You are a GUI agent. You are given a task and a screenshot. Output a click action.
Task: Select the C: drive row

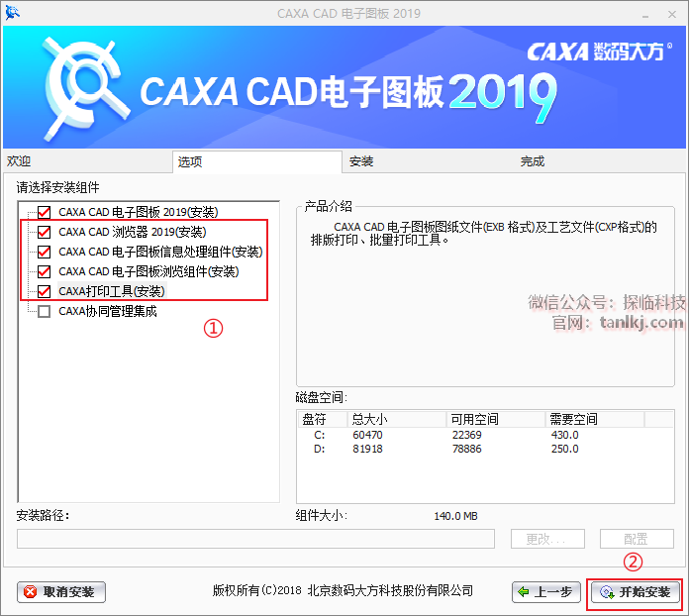485,436
